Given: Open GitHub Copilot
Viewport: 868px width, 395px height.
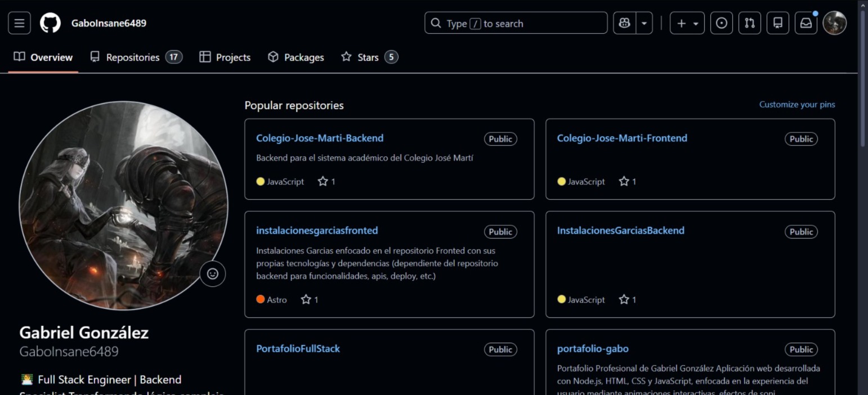Looking at the screenshot, I should [623, 23].
